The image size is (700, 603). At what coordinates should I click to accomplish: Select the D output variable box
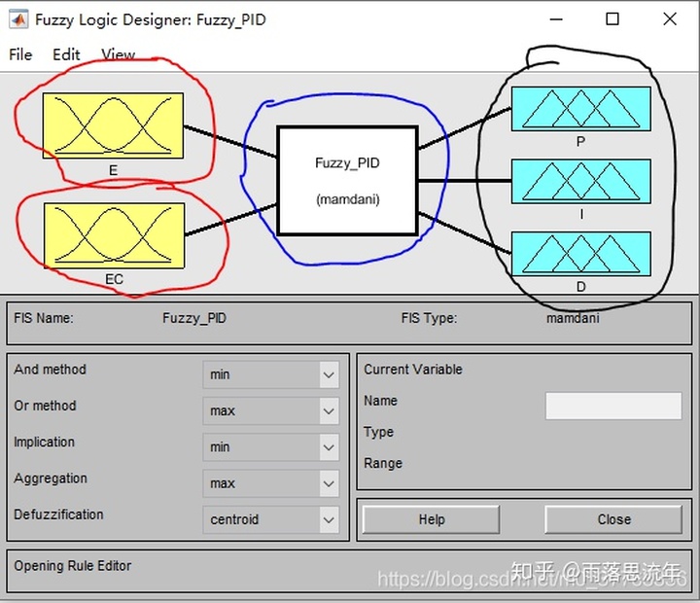tap(580, 254)
